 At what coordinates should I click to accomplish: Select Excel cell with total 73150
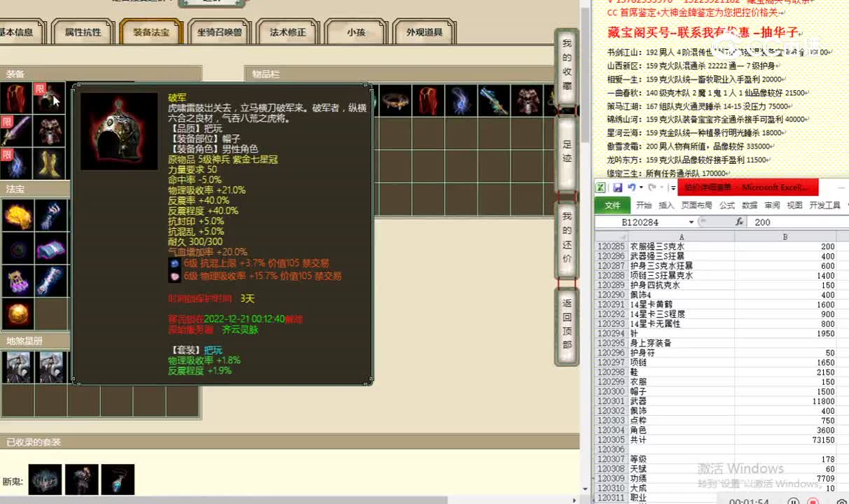coord(785,440)
